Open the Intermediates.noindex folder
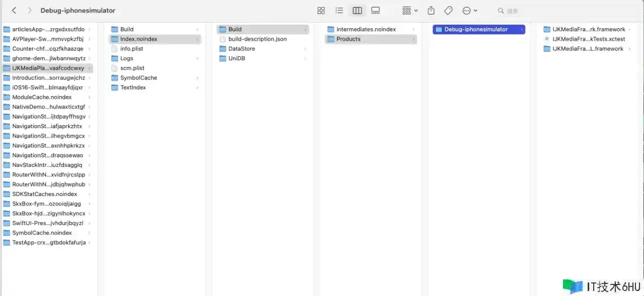The image size is (644, 296). (x=366, y=30)
